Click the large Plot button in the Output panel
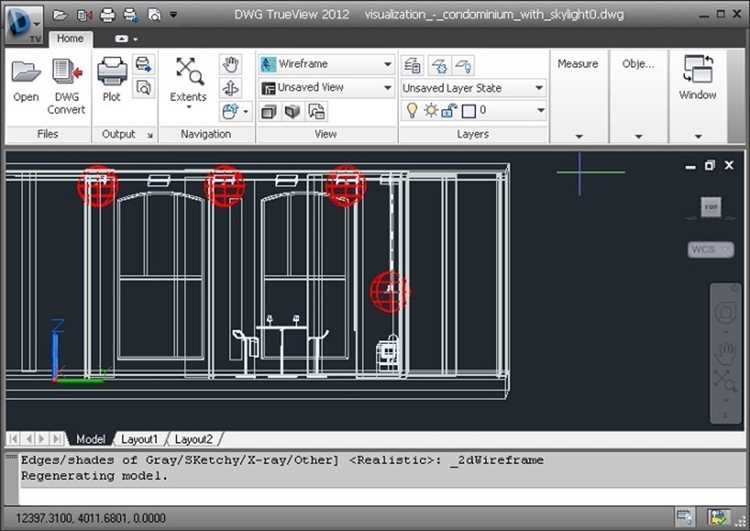Image resolution: width=750 pixels, height=531 pixels. click(111, 79)
